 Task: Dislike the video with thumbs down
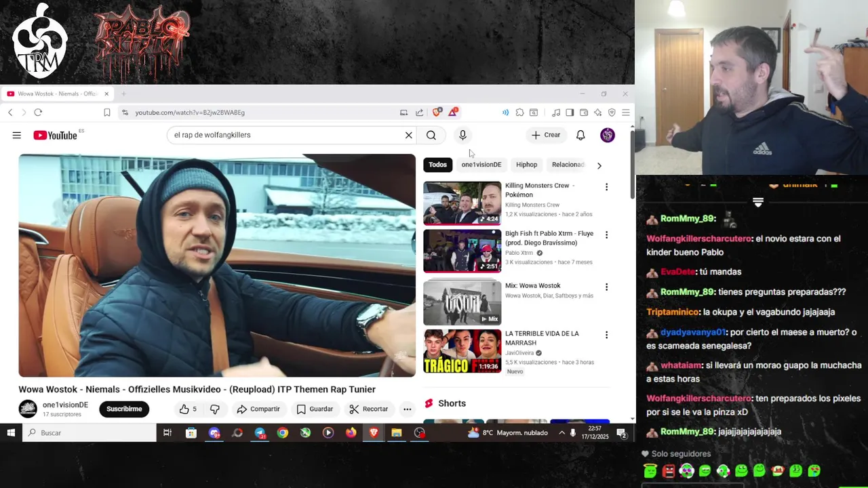click(215, 409)
